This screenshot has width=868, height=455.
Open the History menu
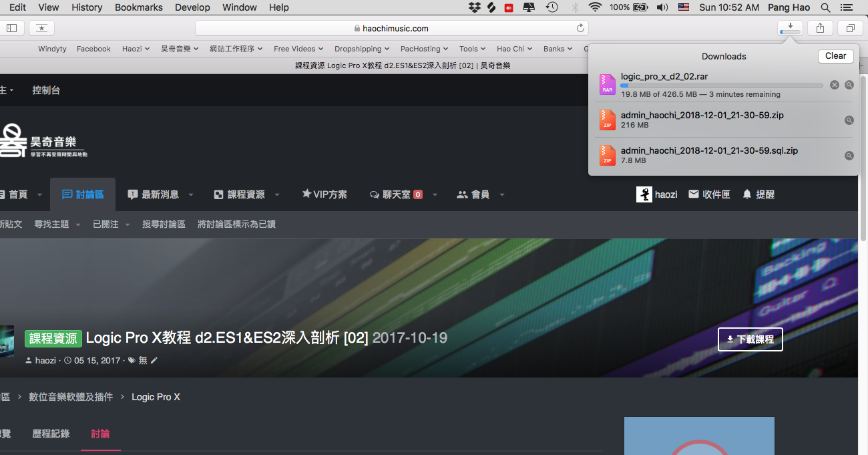[x=87, y=7]
